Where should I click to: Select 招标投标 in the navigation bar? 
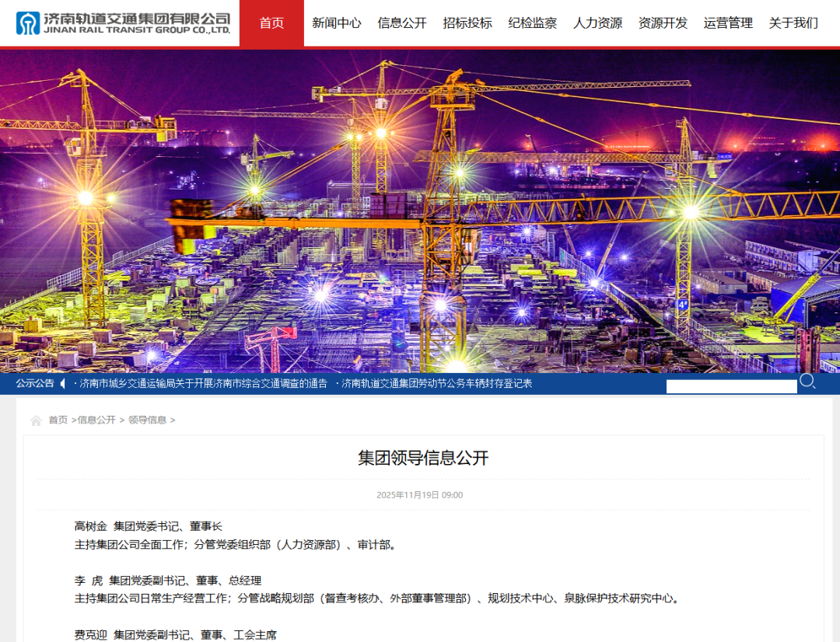[x=467, y=23]
